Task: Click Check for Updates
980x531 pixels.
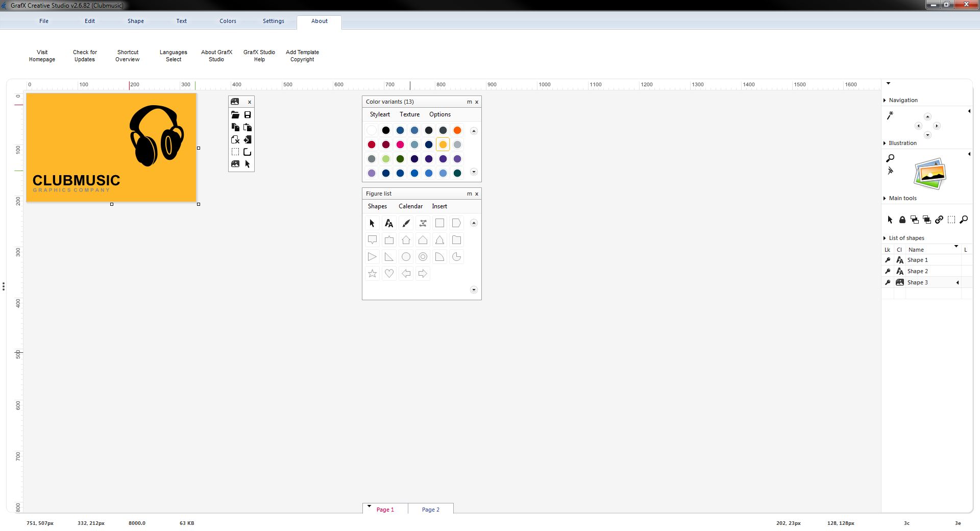Action: 84,56
